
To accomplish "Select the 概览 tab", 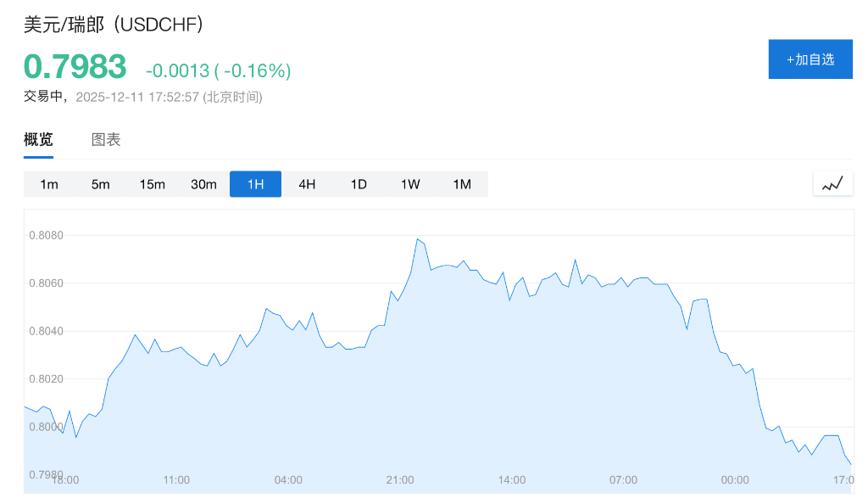I will pos(38,140).
